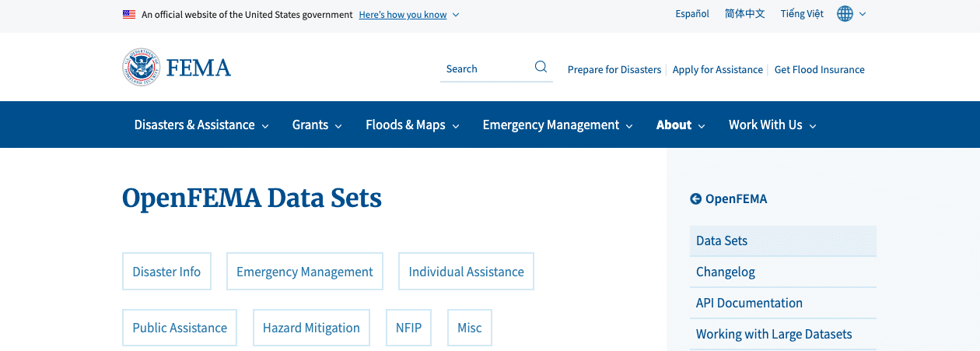Expand the Floods & Maps menu
This screenshot has height=351, width=980.
[x=412, y=125]
